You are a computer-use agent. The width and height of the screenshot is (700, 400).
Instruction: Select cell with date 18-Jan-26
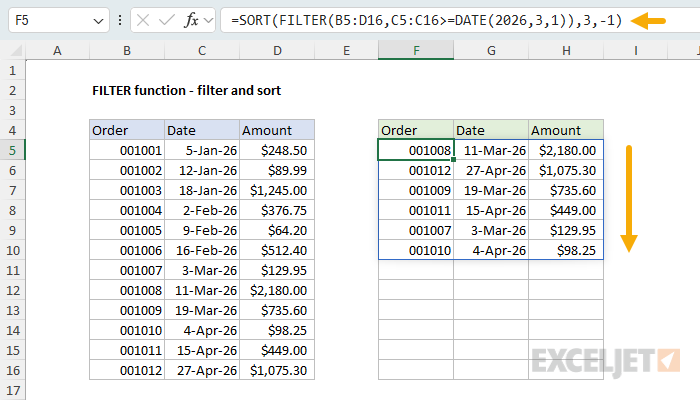point(202,190)
